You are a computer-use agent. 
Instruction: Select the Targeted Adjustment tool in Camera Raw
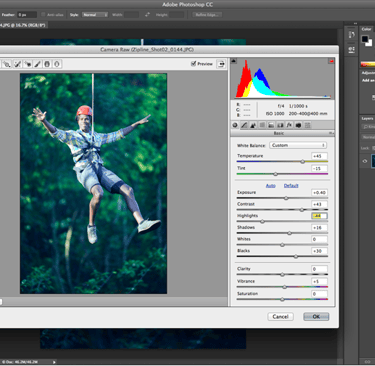pyautogui.click(x=7, y=64)
